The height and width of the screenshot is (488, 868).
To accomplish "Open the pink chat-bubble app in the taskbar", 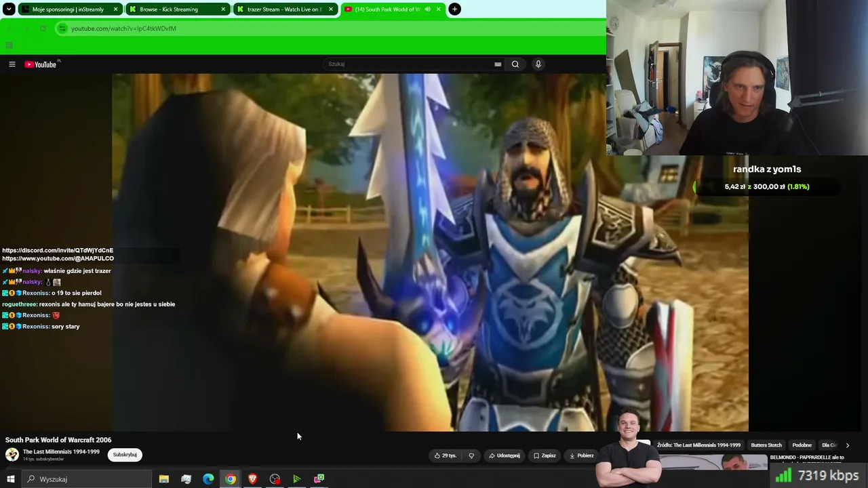I will tap(319, 479).
